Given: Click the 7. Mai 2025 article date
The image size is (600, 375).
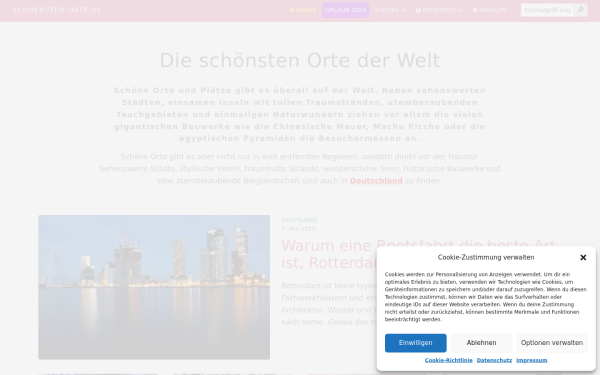Looking at the screenshot, I should click(298, 229).
